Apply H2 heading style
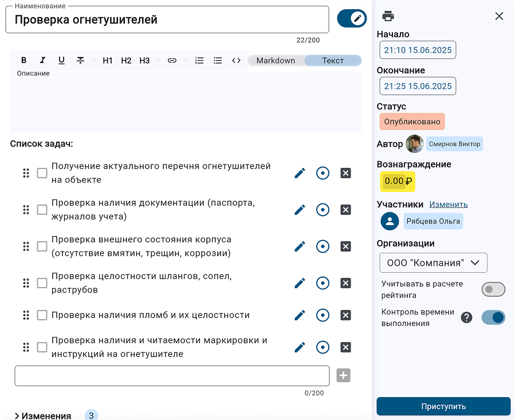This screenshot has height=420, width=515. [126, 61]
